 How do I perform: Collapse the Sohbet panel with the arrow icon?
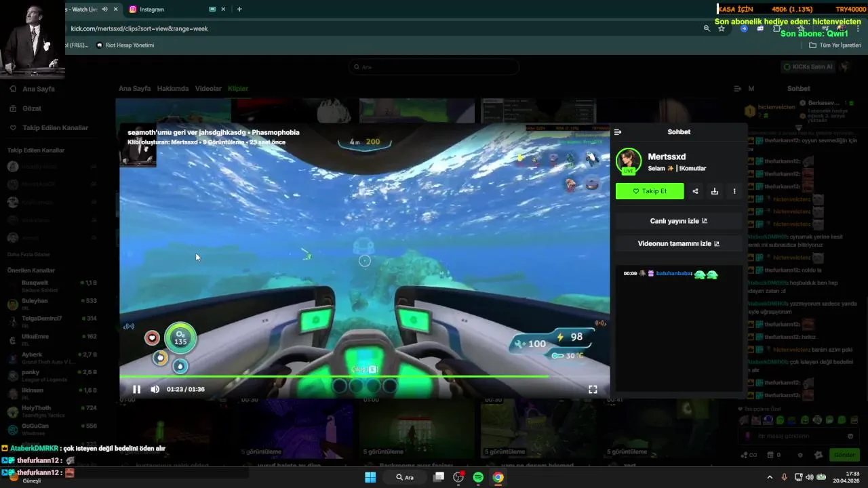coord(618,132)
